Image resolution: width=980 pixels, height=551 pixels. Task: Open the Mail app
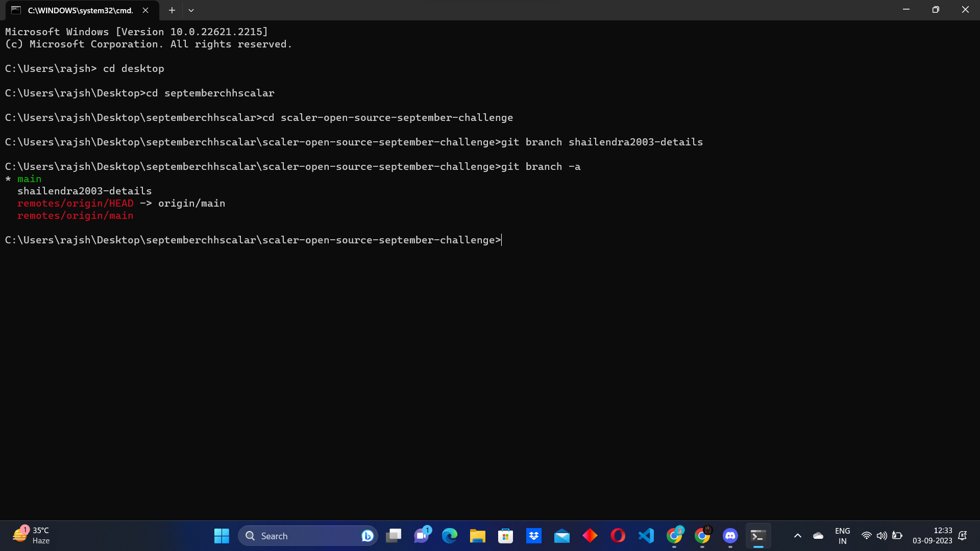[562, 536]
